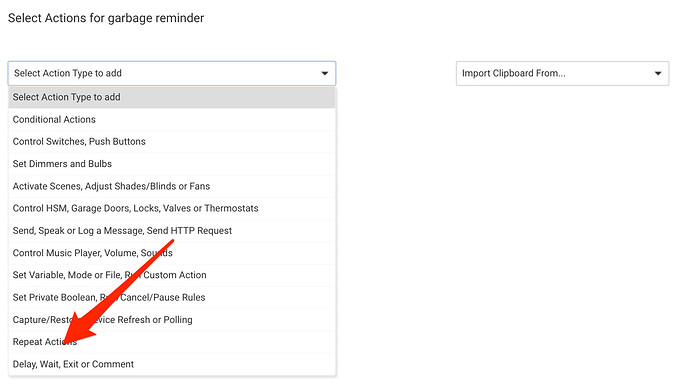
Task: Click the Import Clipboard From combo box
Action: click(x=562, y=73)
